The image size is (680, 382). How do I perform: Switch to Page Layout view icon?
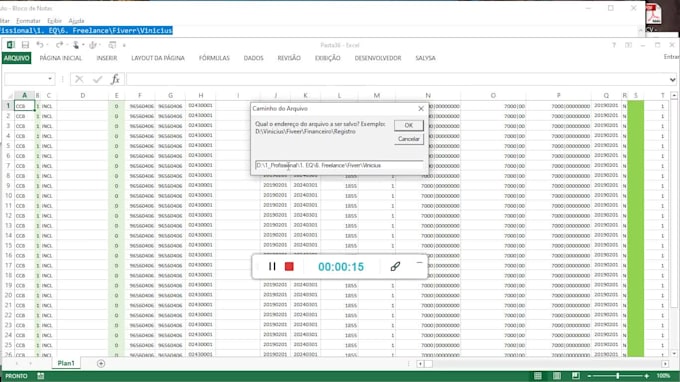click(x=557, y=376)
